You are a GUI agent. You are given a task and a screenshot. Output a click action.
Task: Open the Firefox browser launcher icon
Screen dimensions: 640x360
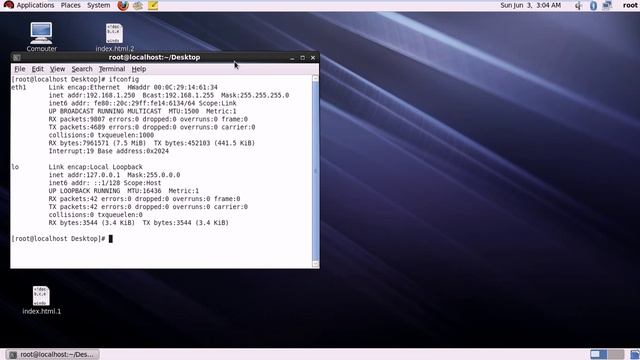tap(123, 6)
